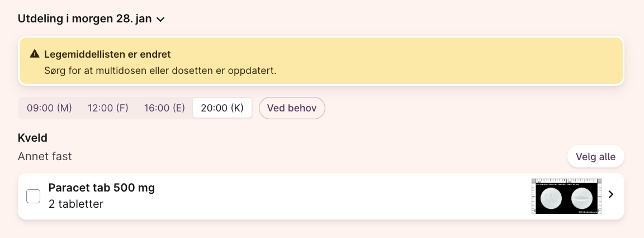This screenshot has height=238, width=644.
Task: Click the 2 tabletter dosage text
Action: [76, 204]
